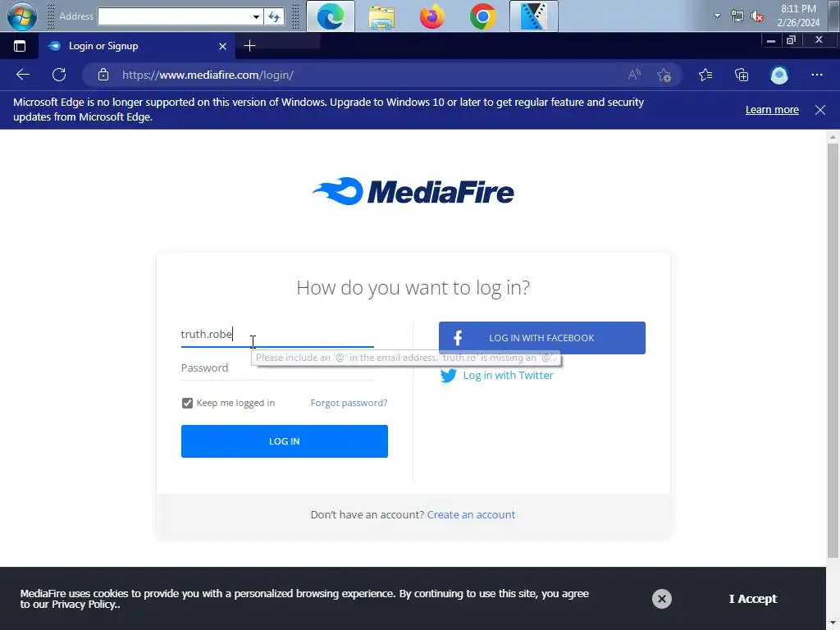Log in with Facebook button

click(x=541, y=338)
